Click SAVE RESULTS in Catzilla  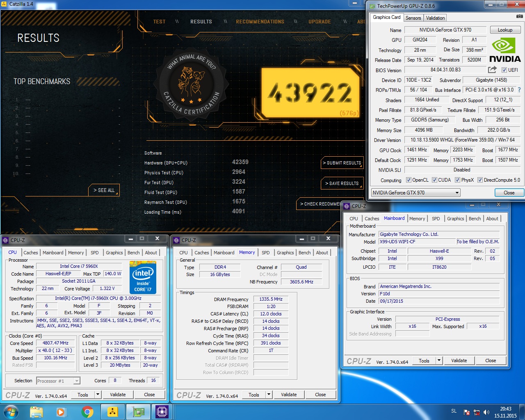click(342, 183)
